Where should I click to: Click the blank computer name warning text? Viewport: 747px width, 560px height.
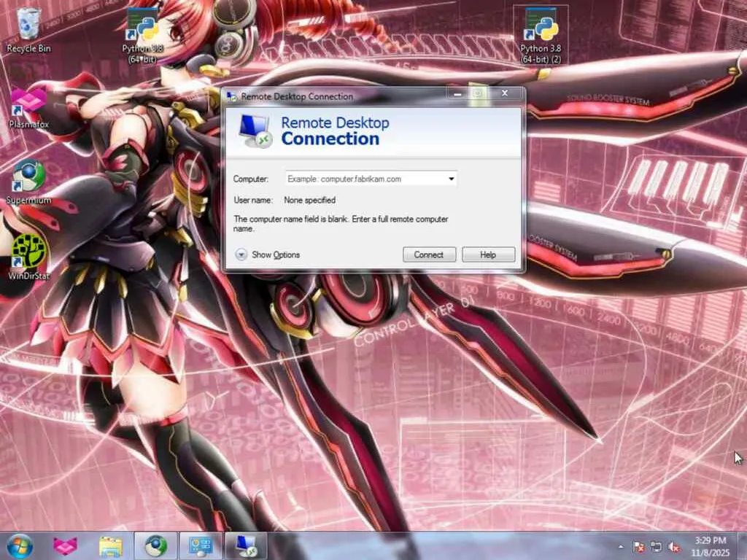[x=341, y=224]
